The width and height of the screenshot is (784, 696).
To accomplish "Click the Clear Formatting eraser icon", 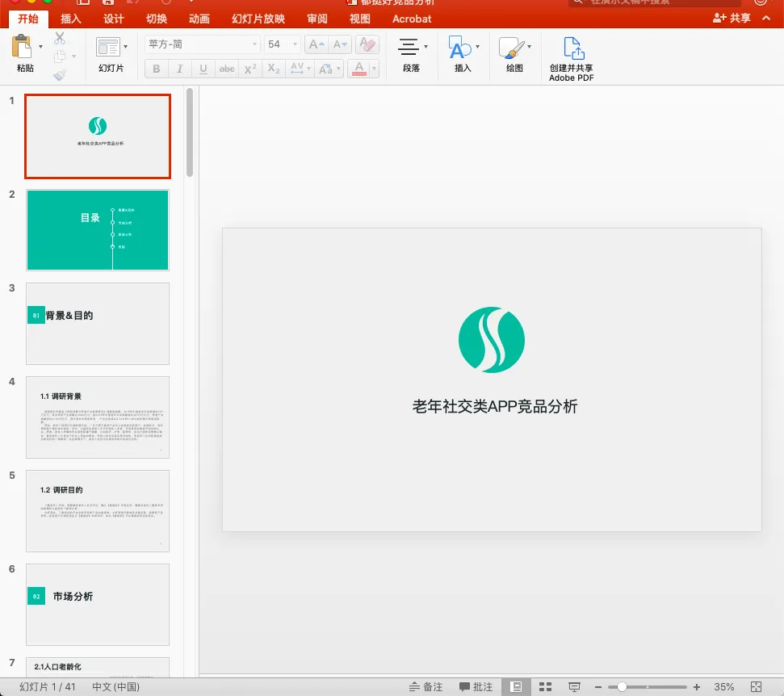I will click(367, 44).
